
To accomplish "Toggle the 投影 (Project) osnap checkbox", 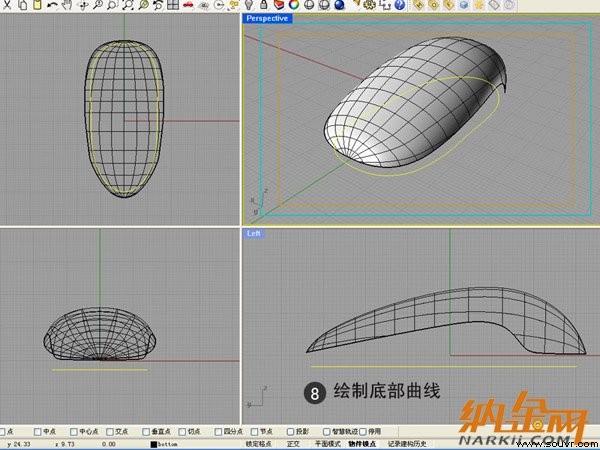I will coord(290,432).
